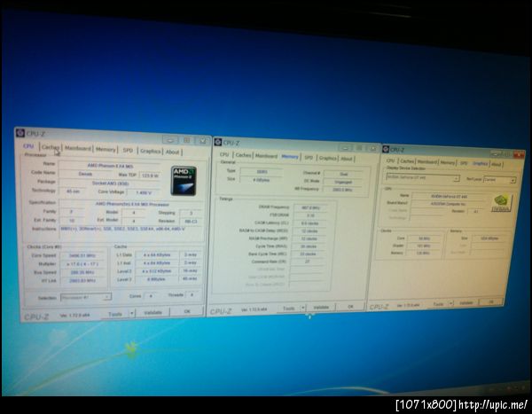Expand Tools arrow in the GeForce graphics window
Viewport: 532px width, 414px height.
[x=451, y=303]
